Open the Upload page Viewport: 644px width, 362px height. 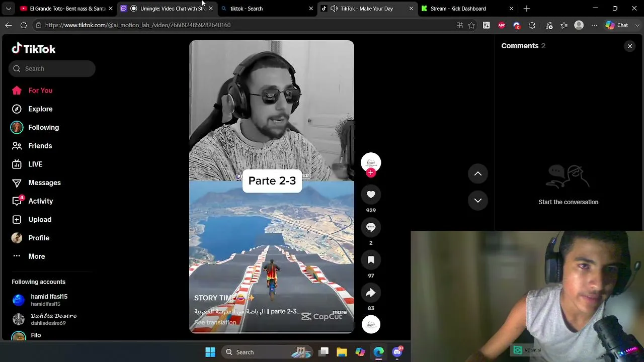click(x=31, y=220)
